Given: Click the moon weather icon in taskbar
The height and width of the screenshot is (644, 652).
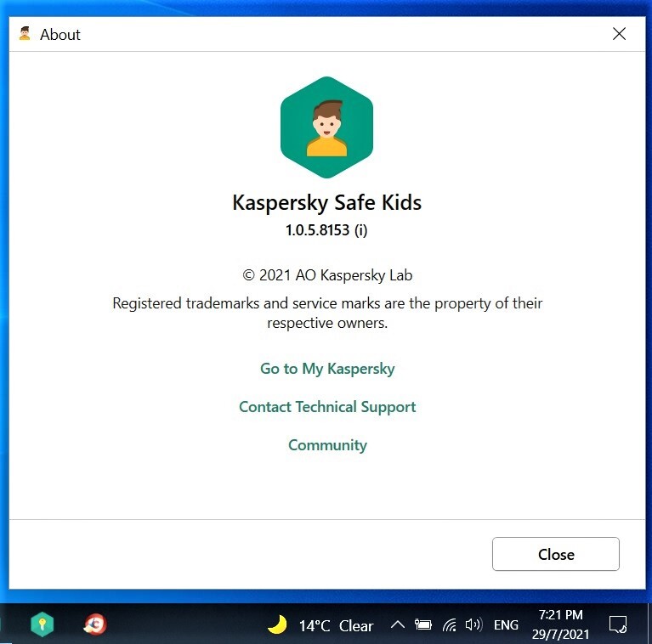Looking at the screenshot, I should pos(277,624).
